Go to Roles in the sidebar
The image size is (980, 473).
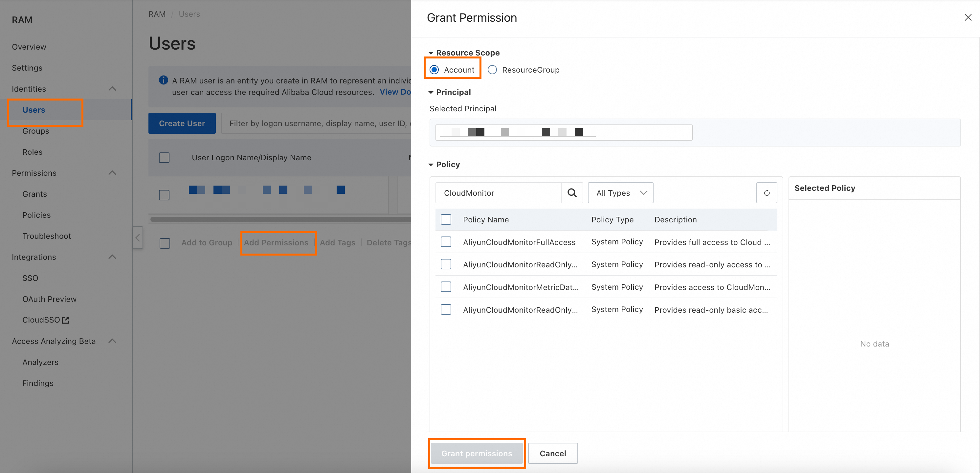point(32,152)
